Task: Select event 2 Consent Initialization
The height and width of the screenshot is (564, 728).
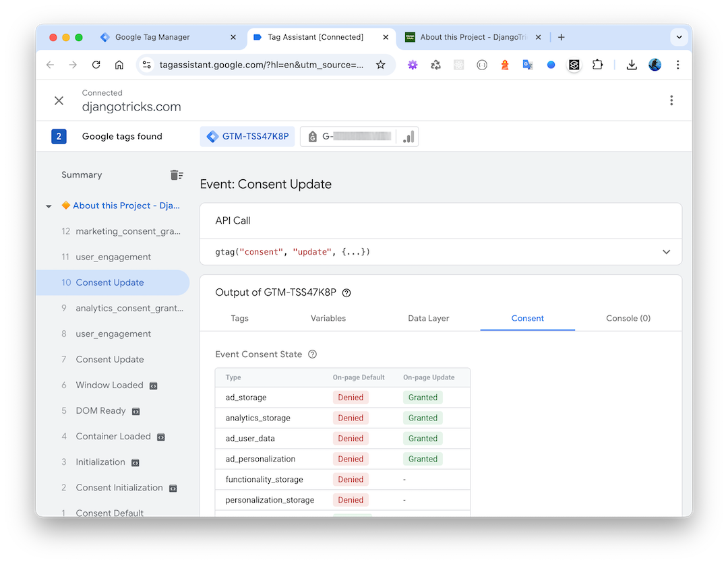Action: (113, 488)
